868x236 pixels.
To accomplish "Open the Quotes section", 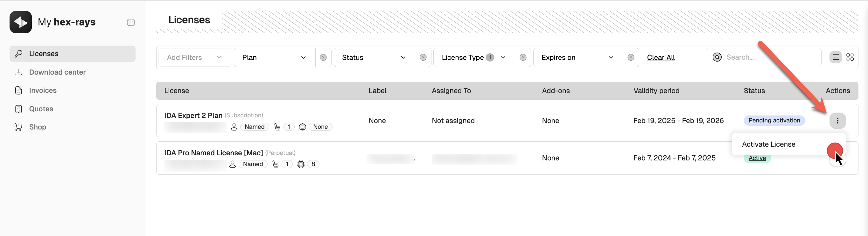I will tap(41, 109).
